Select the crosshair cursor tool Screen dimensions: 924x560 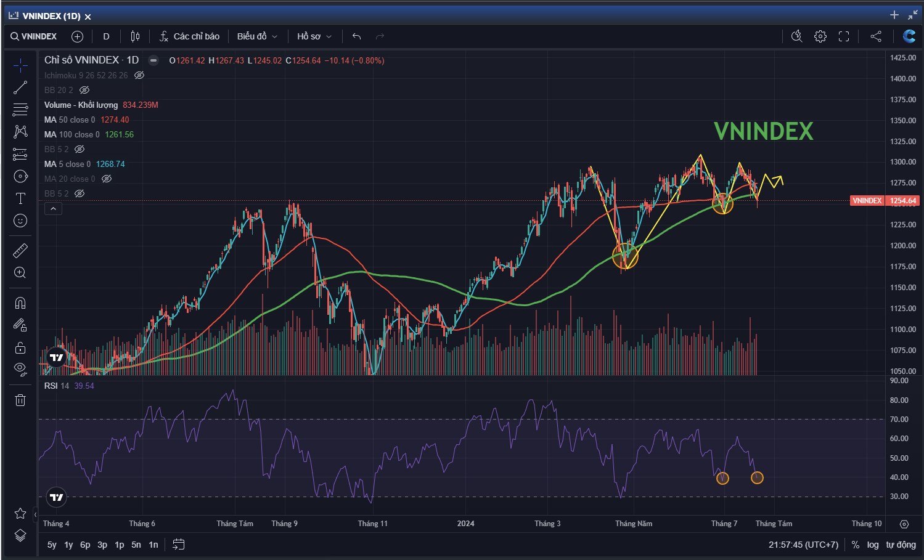pos(20,65)
